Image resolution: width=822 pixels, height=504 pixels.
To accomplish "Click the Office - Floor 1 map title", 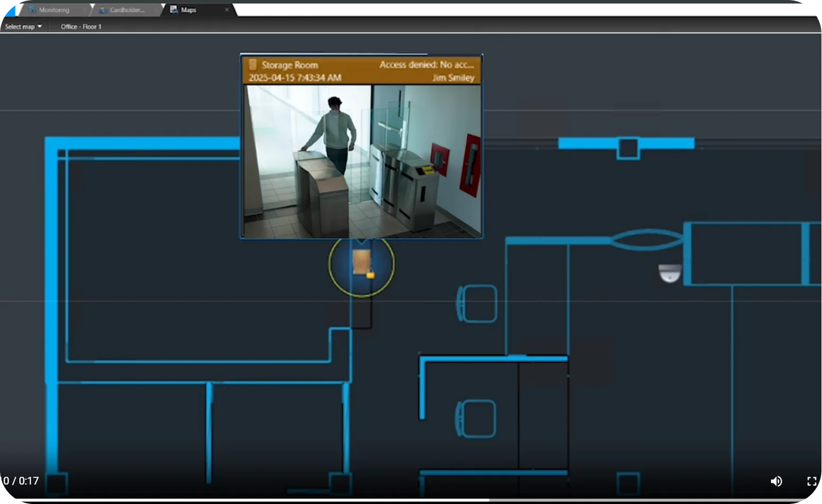I will click(80, 26).
